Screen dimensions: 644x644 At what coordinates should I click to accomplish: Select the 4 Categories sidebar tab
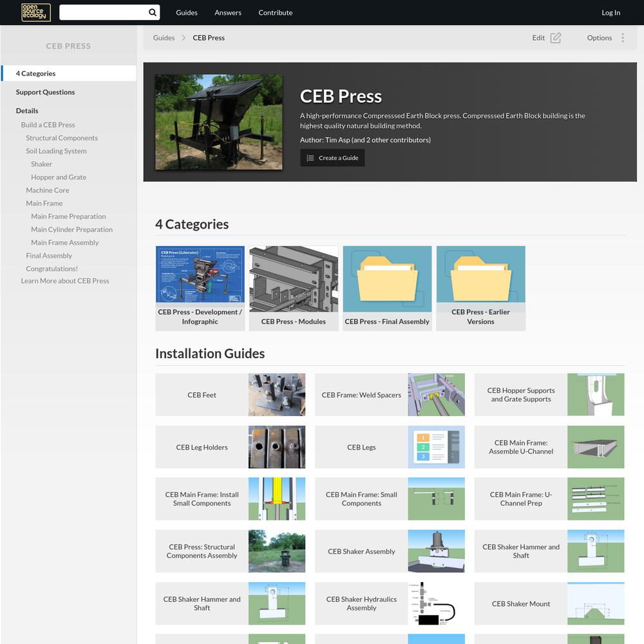pos(69,73)
